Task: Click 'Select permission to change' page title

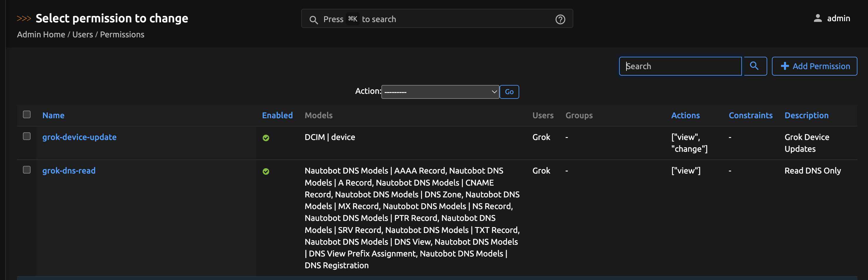Action: pyautogui.click(x=112, y=18)
